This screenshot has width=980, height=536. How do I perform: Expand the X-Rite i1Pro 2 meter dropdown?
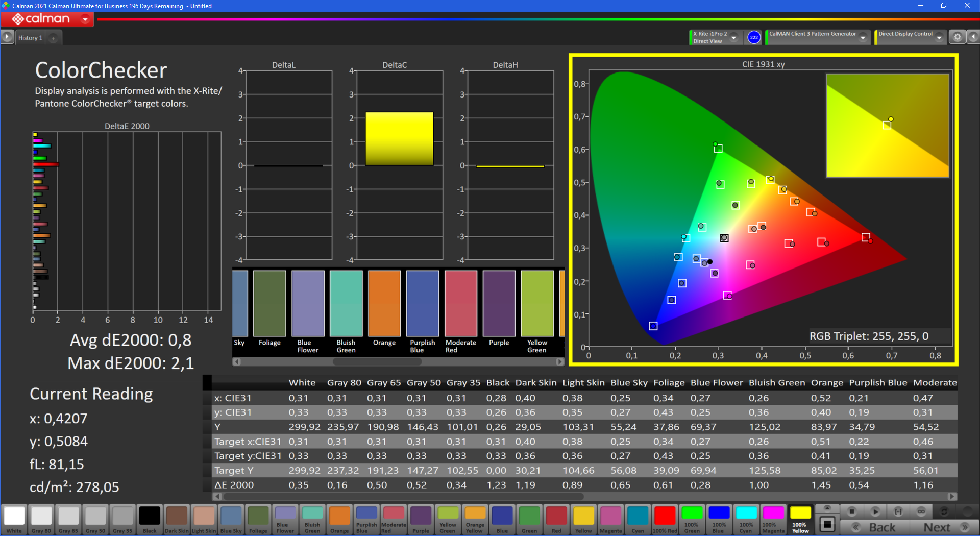tap(734, 37)
